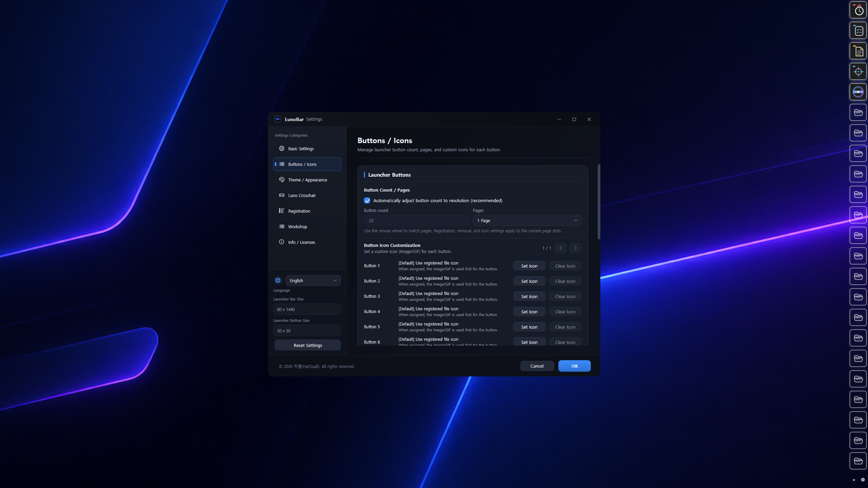Click the small down arrow below the launcher bar
This screenshot has width=868, height=488.
tap(854, 480)
